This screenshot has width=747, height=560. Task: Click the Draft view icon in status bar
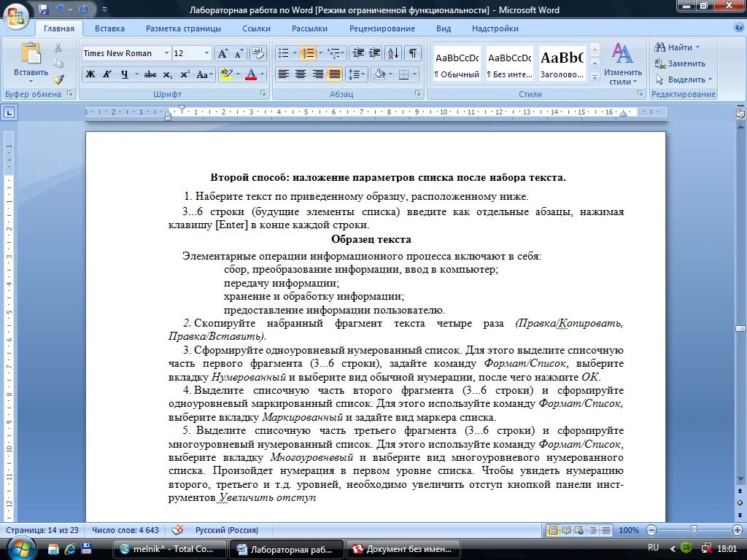[606, 530]
